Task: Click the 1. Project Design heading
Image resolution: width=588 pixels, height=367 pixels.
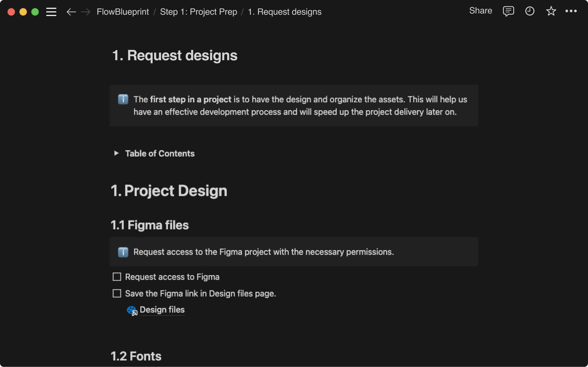Action: [169, 191]
